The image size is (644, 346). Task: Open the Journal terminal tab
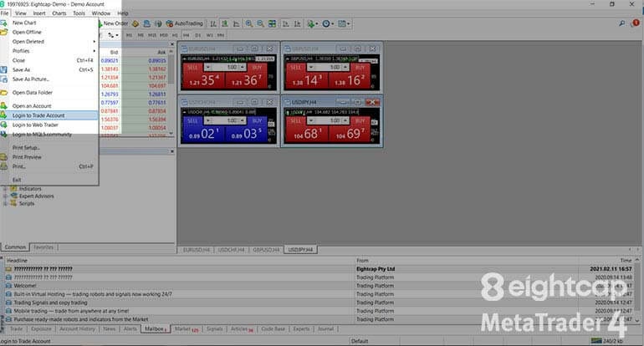(325, 329)
